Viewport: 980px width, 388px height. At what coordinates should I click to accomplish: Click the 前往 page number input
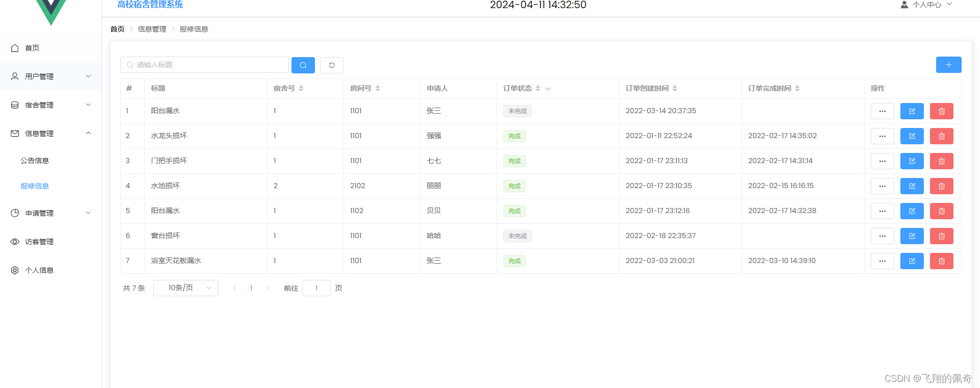point(316,288)
